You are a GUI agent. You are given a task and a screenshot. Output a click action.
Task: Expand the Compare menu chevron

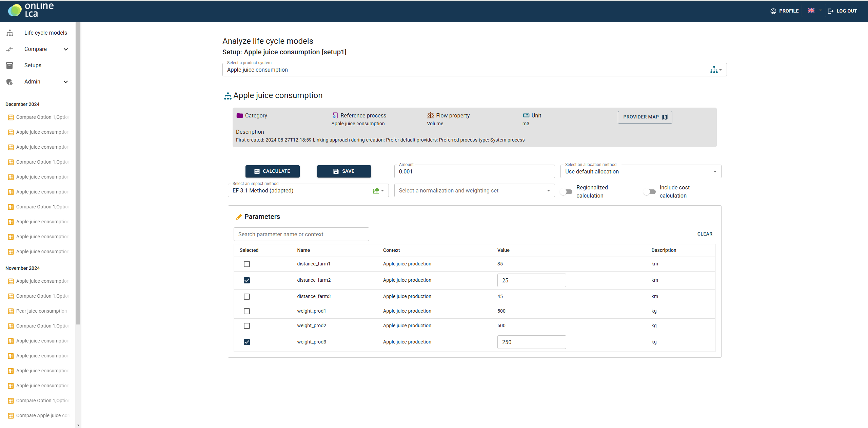[x=66, y=49]
